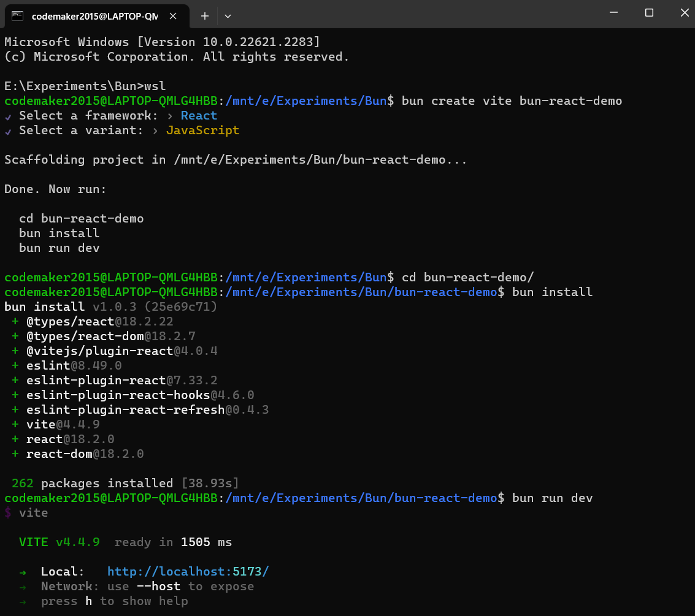This screenshot has width=695, height=616.
Task: Click the 'eslint-plugin-react-hooks@4.6.0' package line
Action: (132, 395)
